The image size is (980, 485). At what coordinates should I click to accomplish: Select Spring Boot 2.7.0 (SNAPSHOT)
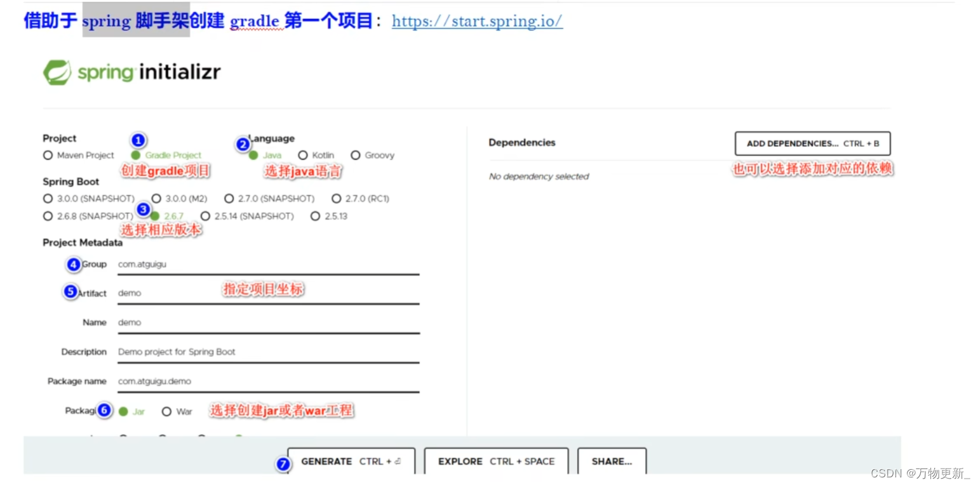tap(229, 198)
